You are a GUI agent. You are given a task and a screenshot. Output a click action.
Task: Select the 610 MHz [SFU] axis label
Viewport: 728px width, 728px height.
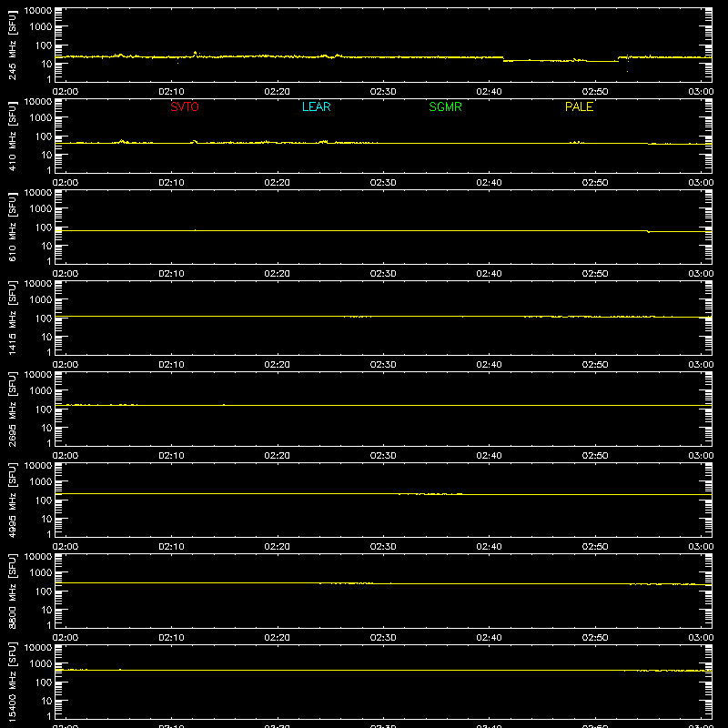coord(12,227)
